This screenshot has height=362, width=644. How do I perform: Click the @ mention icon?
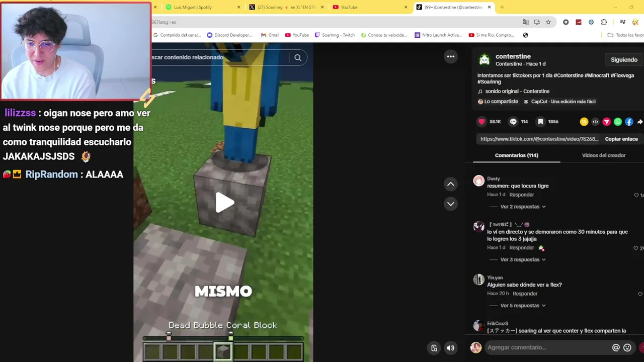(x=616, y=347)
